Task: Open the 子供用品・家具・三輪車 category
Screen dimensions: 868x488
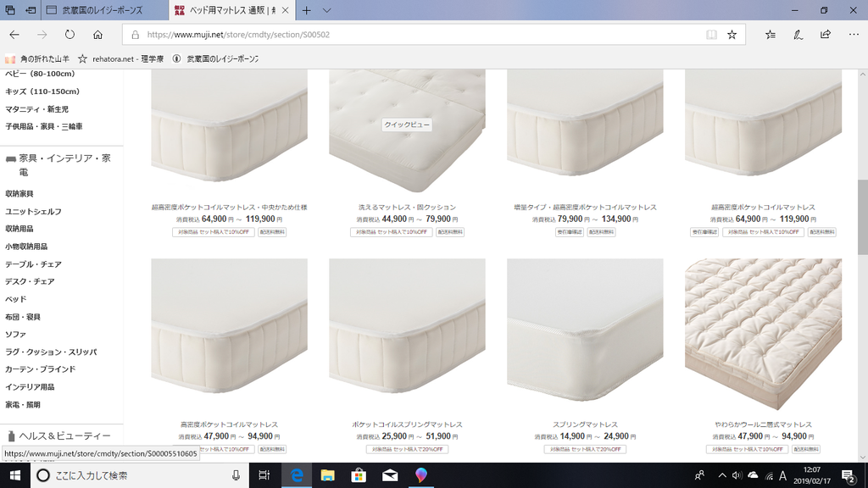Action: 44,126
